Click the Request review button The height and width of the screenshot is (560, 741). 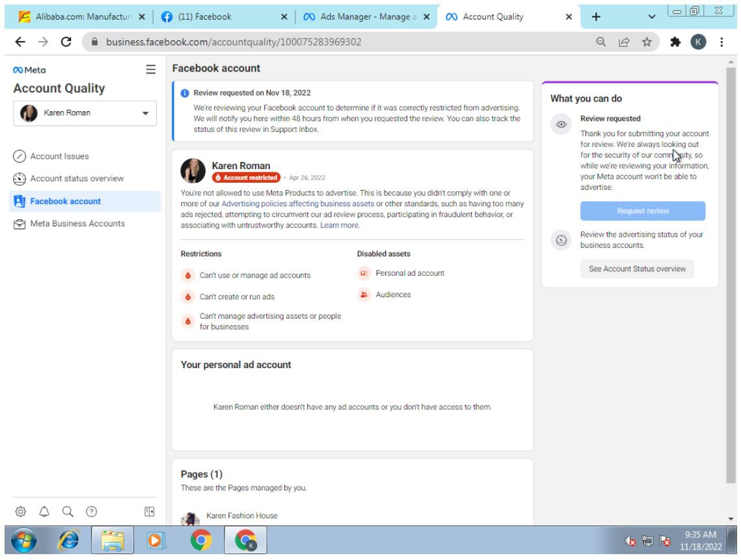[643, 211]
